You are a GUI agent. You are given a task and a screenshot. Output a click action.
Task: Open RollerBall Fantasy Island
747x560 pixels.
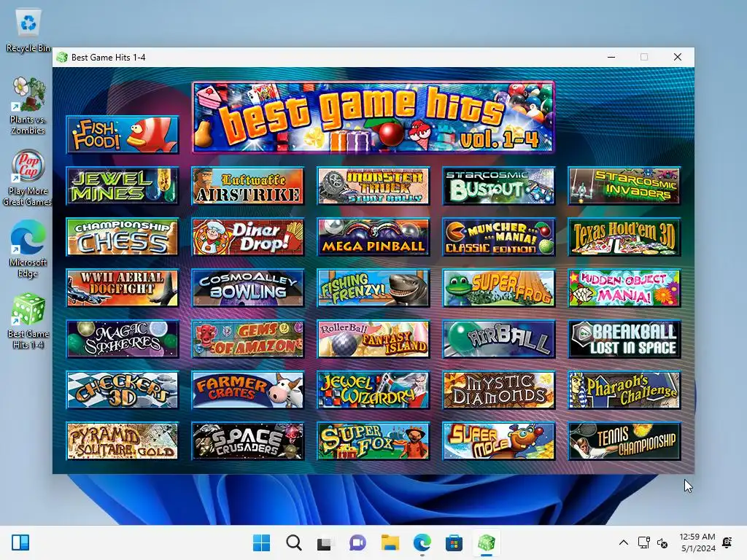(373, 339)
